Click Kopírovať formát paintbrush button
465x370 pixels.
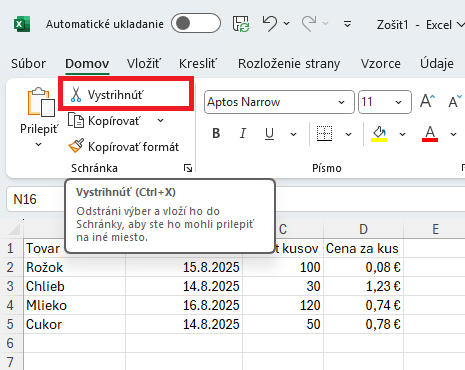(124, 147)
